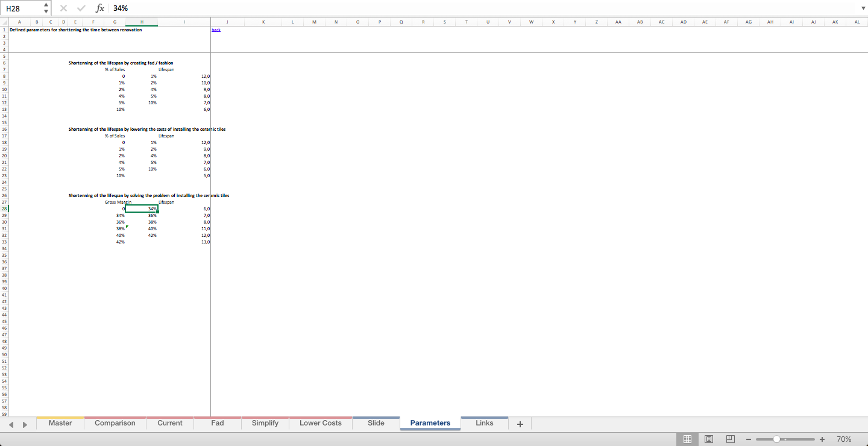Image resolution: width=868 pixels, height=446 pixels.
Task: Switch to the Master sheet tab
Action: [60, 423]
